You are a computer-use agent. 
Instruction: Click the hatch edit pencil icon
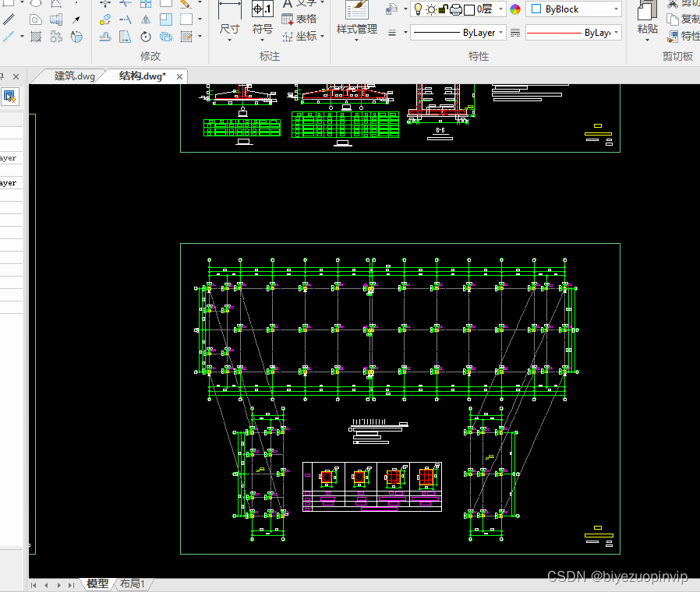[x=186, y=37]
